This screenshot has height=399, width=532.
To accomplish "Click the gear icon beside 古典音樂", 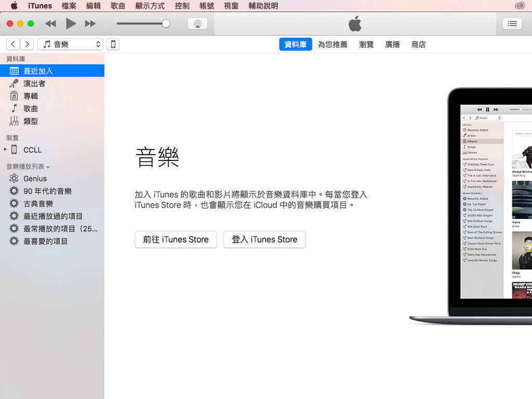I will click(x=14, y=204).
